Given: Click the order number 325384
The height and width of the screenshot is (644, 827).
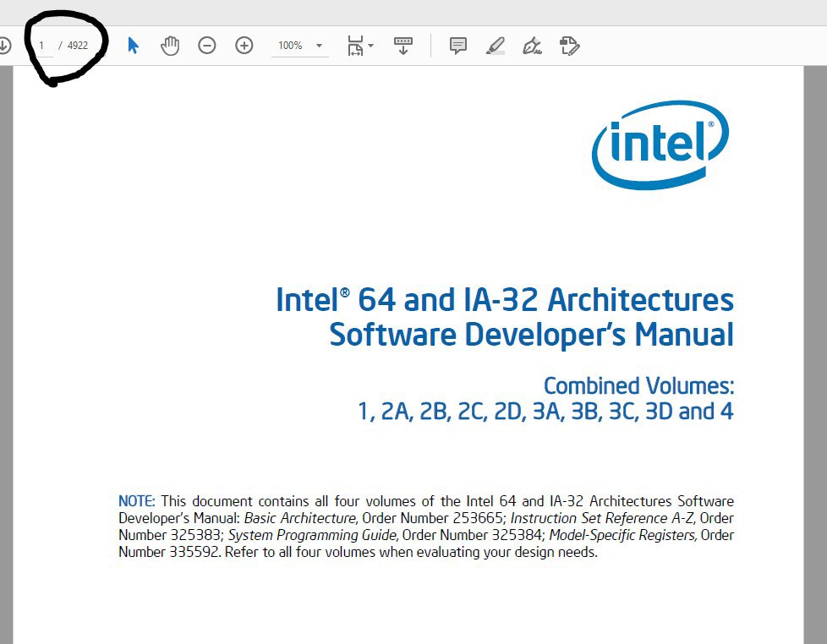Looking at the screenshot, I should [x=518, y=535].
